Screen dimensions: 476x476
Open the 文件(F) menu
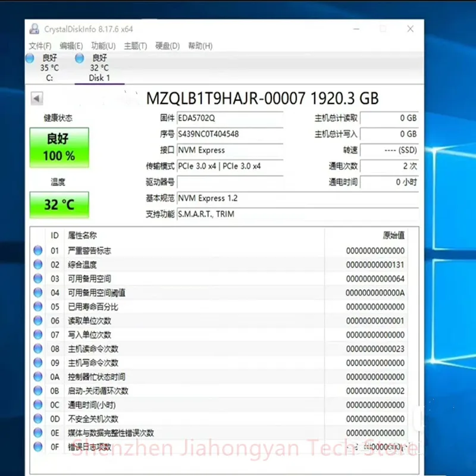(x=40, y=46)
